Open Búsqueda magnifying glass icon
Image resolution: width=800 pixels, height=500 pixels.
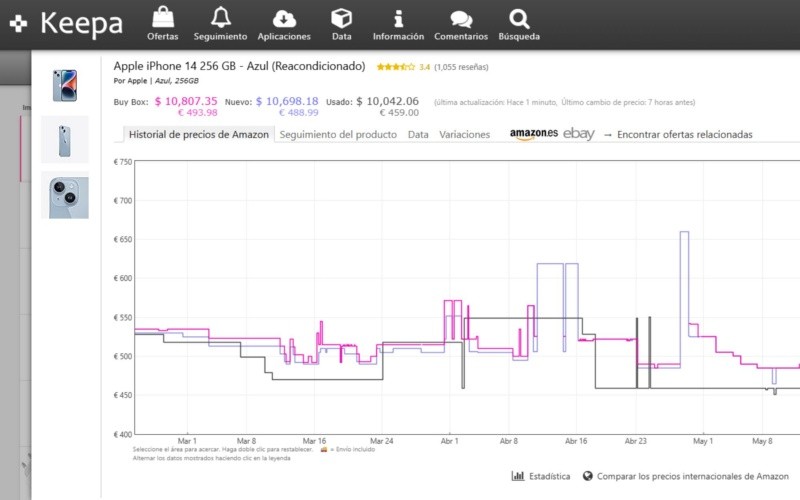[x=518, y=18]
